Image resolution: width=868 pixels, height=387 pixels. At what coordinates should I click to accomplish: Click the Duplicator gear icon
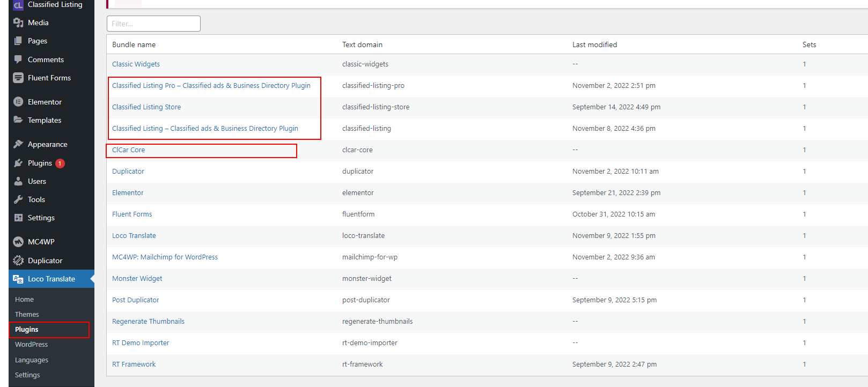(x=18, y=261)
